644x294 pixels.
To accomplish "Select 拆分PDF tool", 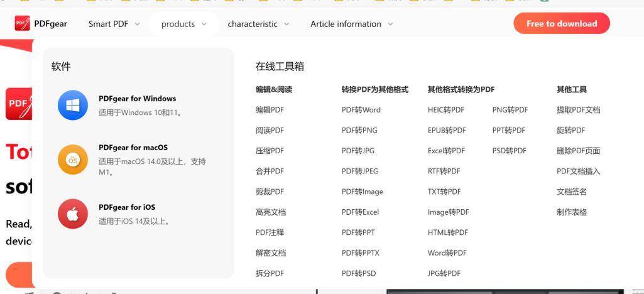I will pyautogui.click(x=270, y=273).
